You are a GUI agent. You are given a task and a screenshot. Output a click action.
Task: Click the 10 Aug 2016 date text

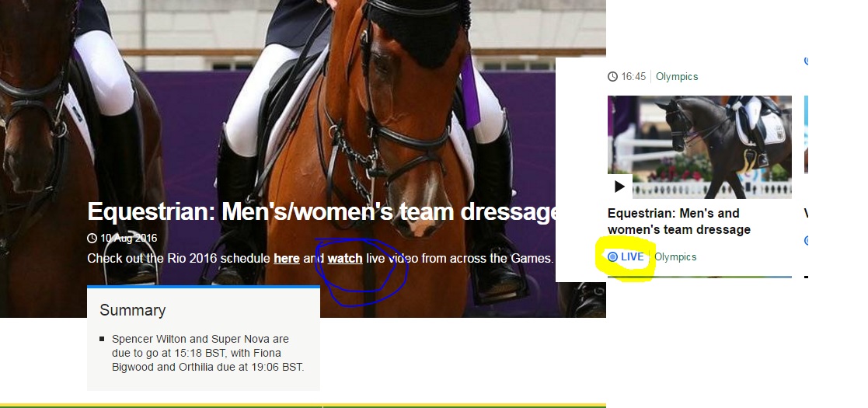(129, 238)
